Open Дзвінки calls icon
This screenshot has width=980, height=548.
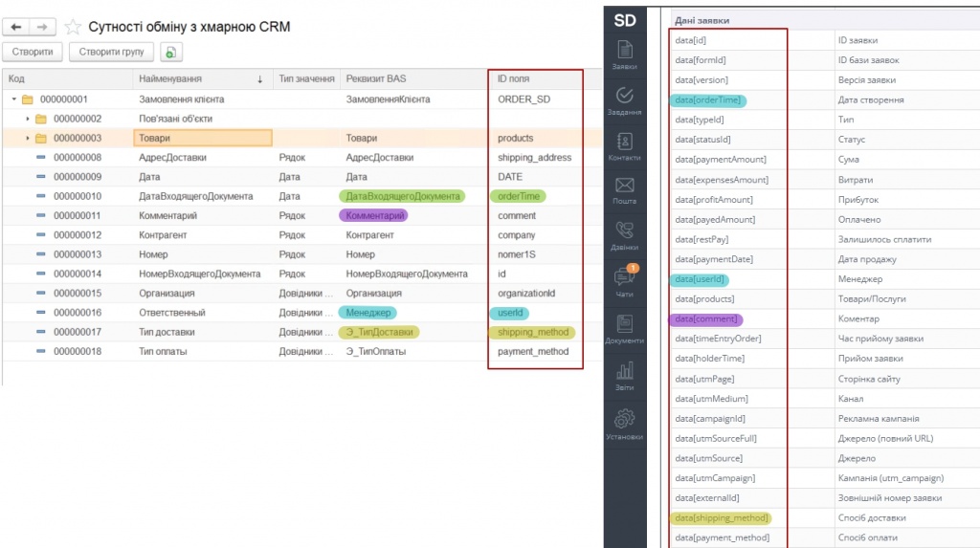tap(624, 235)
